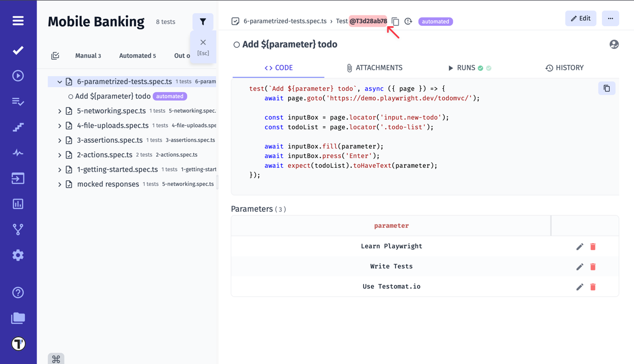634x364 pixels.
Task: Toggle the green check on Runs tab
Action: pos(480,67)
